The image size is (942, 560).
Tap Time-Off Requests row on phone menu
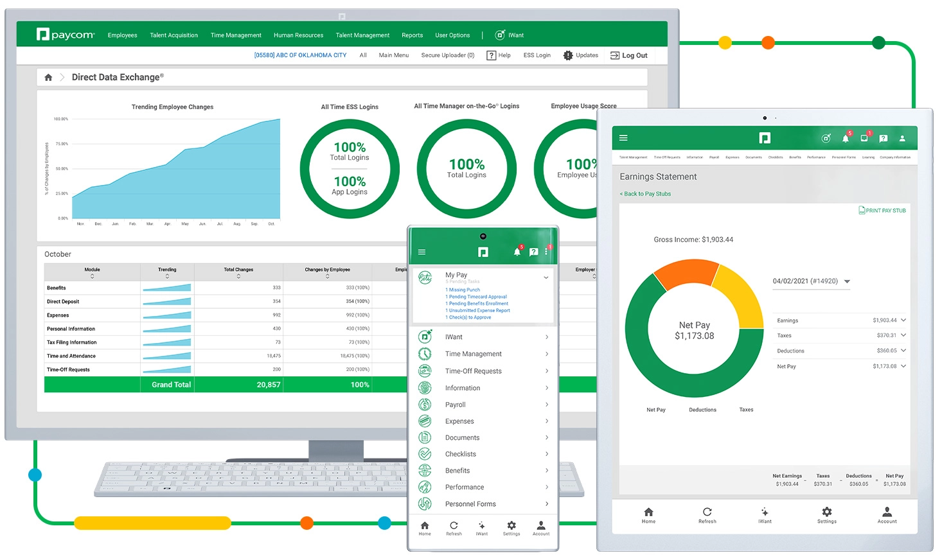coord(483,371)
